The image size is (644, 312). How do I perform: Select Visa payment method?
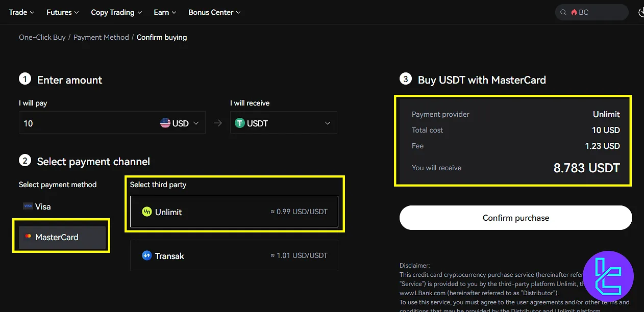click(62, 206)
